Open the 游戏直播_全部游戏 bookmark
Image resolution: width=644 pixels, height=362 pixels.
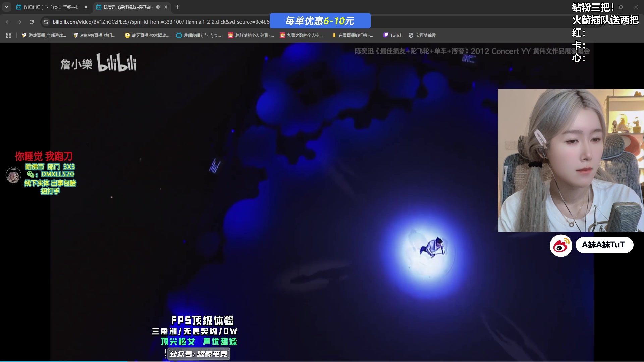click(x=44, y=35)
